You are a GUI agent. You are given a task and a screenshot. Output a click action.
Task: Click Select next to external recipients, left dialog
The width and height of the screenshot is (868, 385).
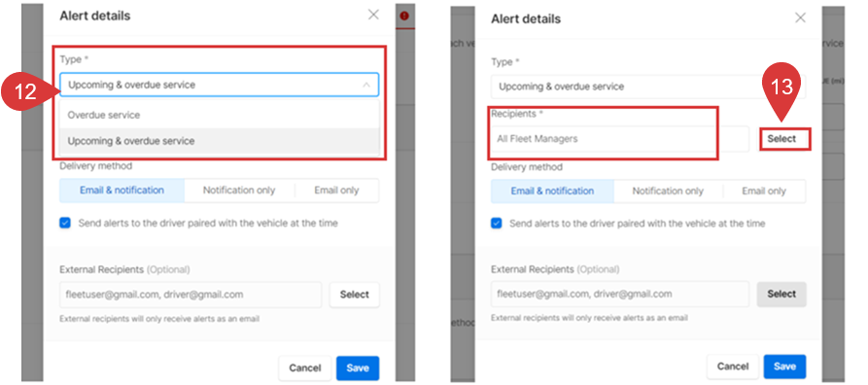tap(354, 295)
